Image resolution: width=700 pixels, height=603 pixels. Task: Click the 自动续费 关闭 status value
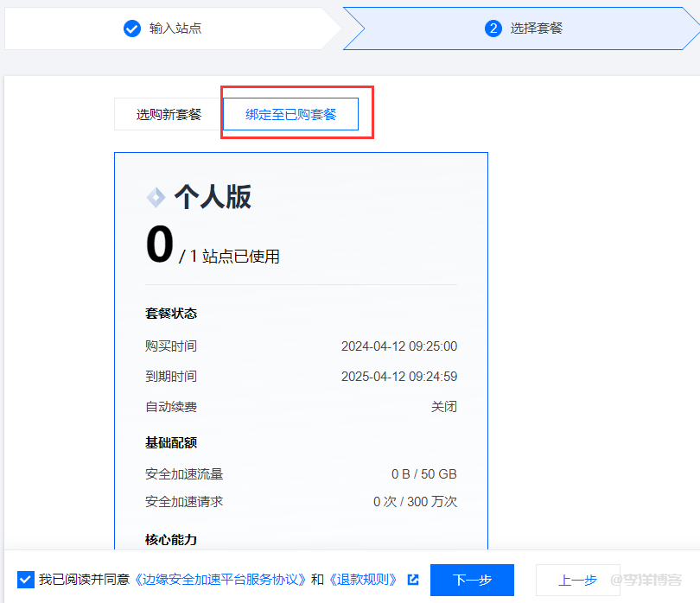click(x=444, y=407)
